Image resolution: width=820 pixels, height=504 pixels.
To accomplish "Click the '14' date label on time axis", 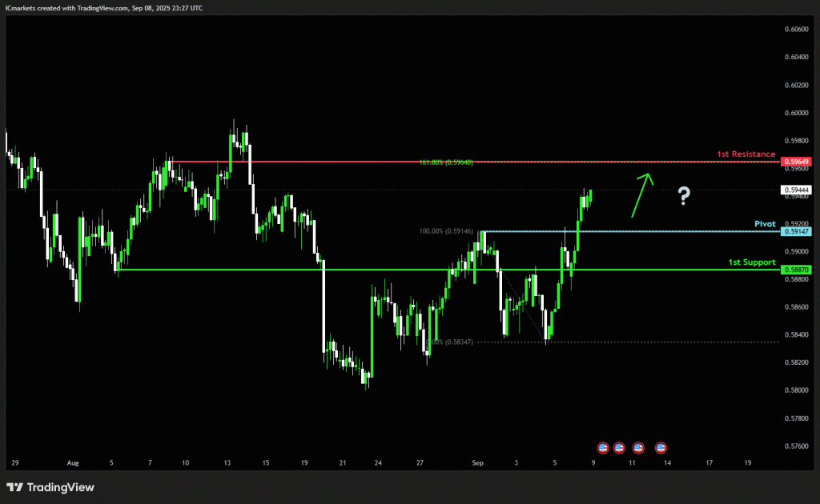I will tap(667, 462).
